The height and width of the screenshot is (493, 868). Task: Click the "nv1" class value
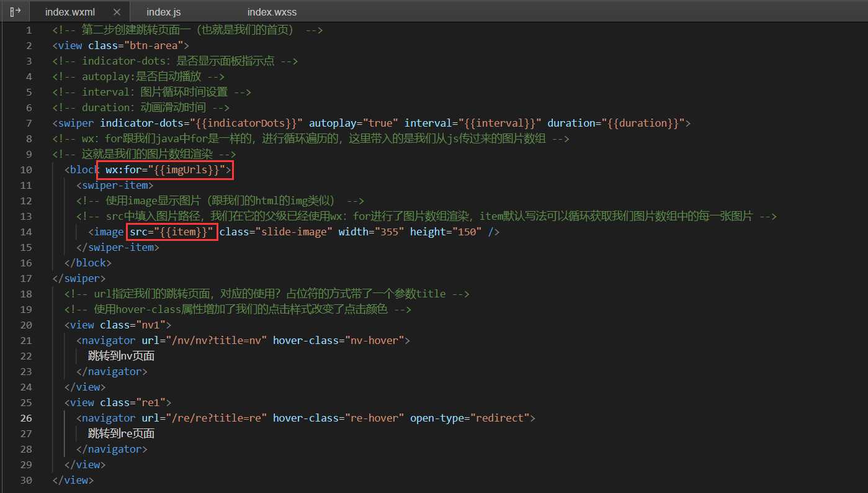150,325
